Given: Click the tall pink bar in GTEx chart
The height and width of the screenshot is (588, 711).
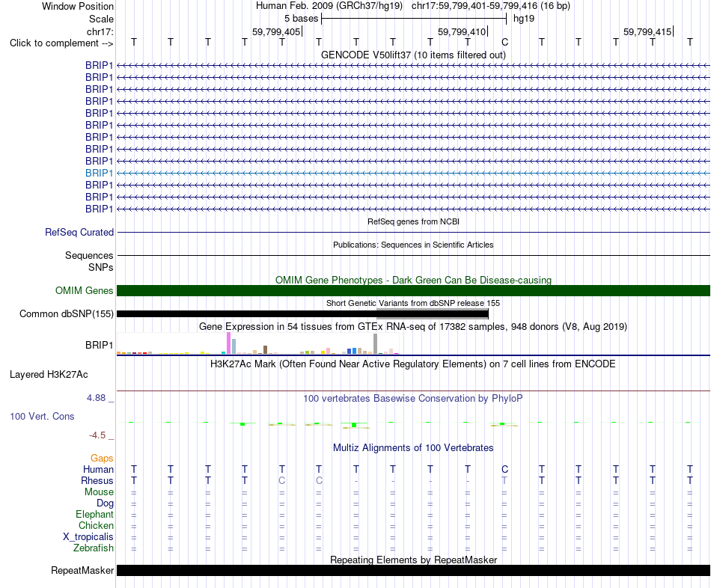Looking at the screenshot, I should click(x=228, y=343).
